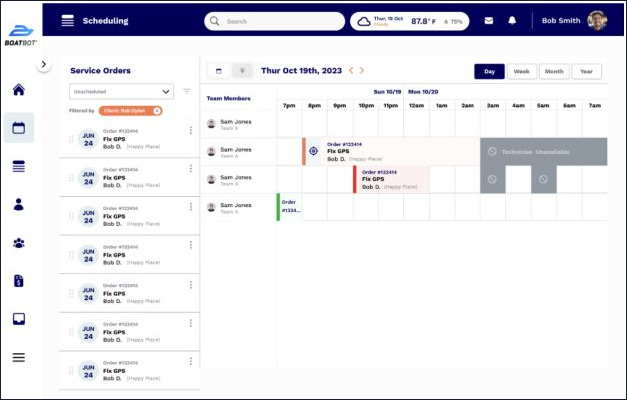Expand the sidebar with the chevron arrow
The width and height of the screenshot is (627, 400).
coord(44,64)
